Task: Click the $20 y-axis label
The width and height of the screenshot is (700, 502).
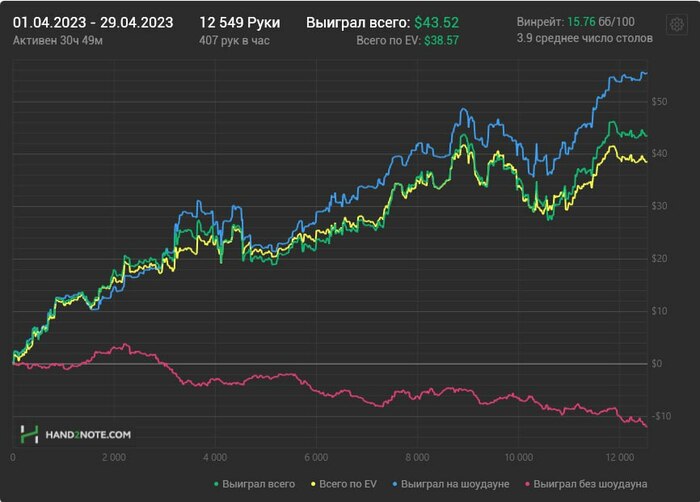Action: [659, 259]
